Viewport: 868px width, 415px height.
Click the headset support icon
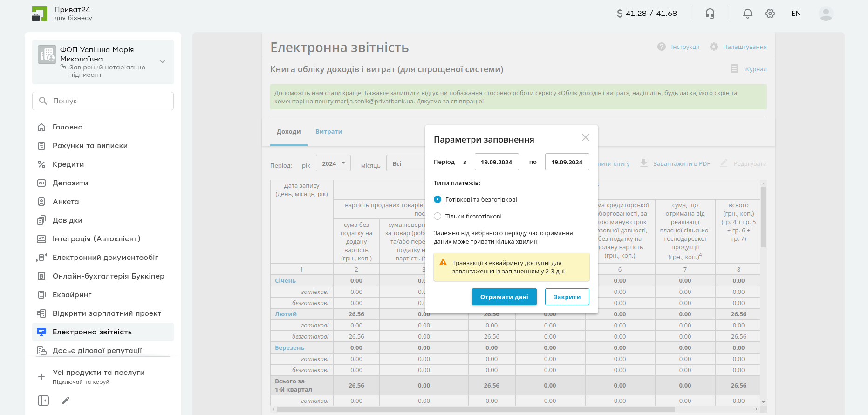(710, 14)
